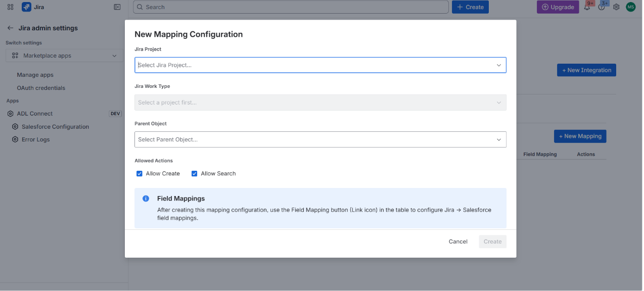The image size is (644, 291).
Task: Open the app switcher grid icon
Action: [x=11, y=7]
